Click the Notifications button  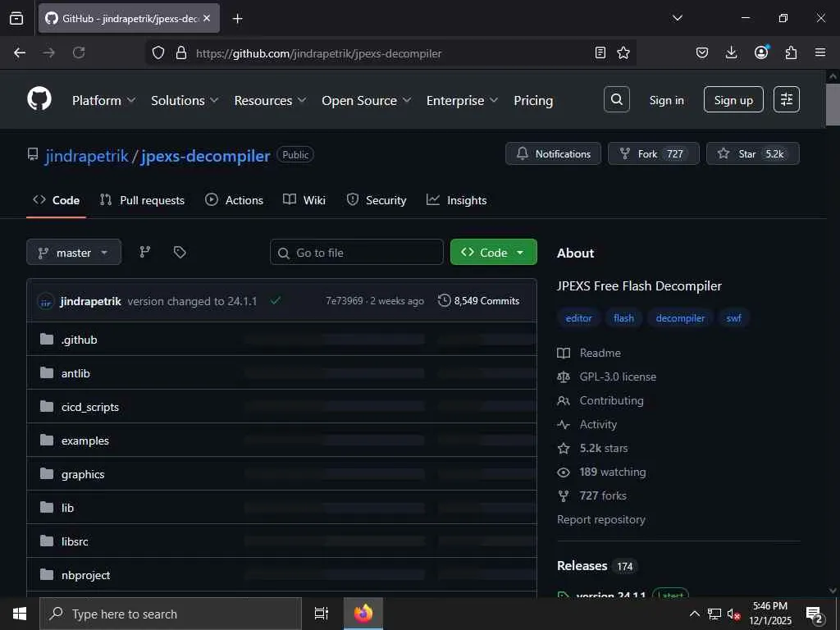pos(553,153)
